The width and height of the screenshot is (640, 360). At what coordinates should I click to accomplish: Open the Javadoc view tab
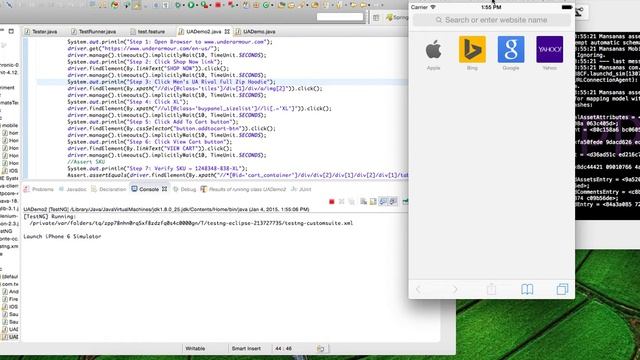click(73, 189)
